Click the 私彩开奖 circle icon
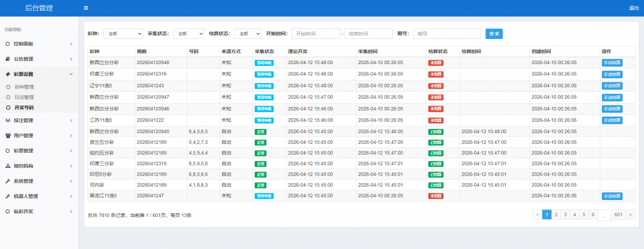Viewport: 644px width, 249px height. click(8, 211)
